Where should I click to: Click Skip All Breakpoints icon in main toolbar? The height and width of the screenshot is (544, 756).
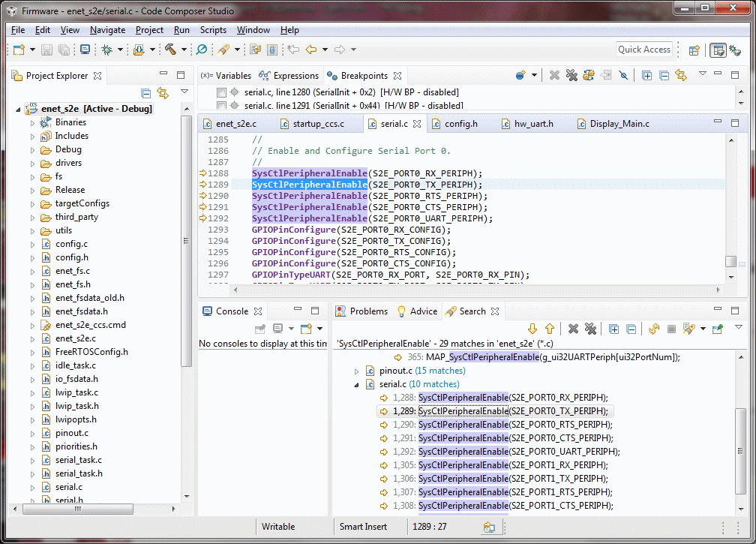[x=201, y=50]
